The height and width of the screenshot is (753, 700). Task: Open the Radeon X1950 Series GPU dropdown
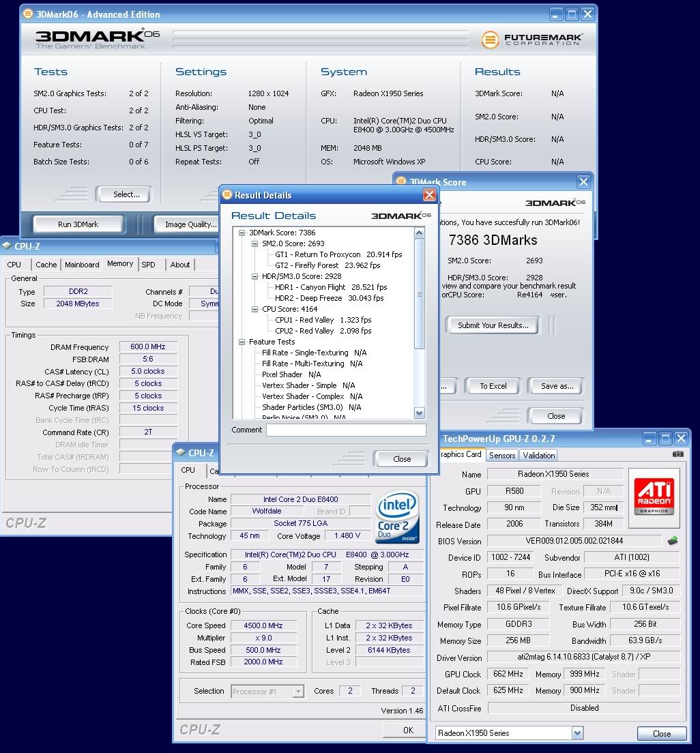click(x=577, y=733)
